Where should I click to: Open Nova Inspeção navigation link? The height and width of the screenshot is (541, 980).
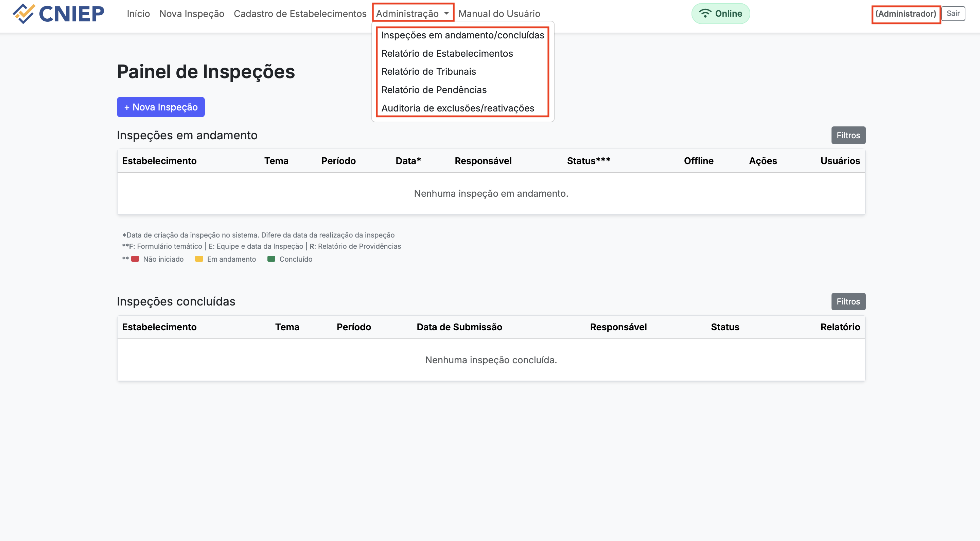click(192, 14)
